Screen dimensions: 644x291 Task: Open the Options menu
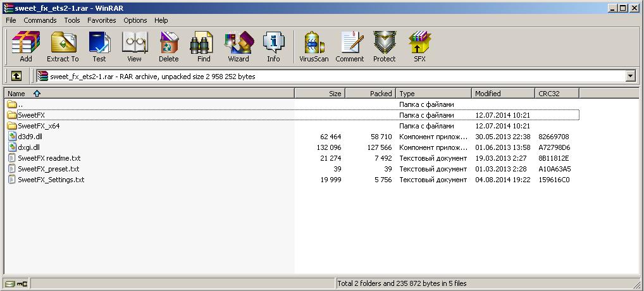(x=135, y=20)
